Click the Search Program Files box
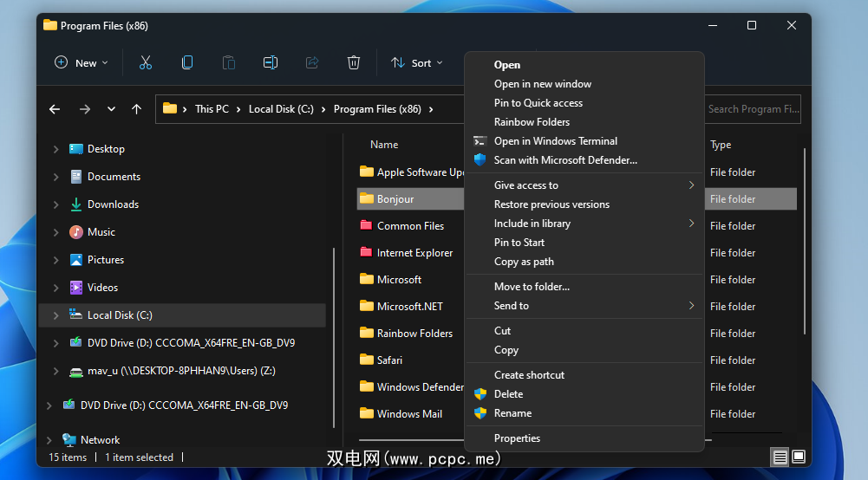This screenshot has height=480, width=868. tap(752, 109)
